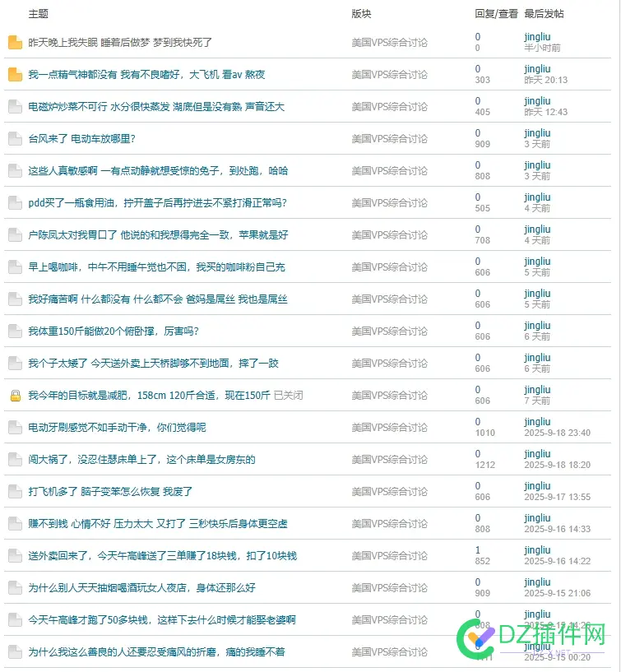Open '美国VPS综合讨论' forum link in '送外卖回来了' row
Screen dimensions: 621x672
tap(390, 556)
